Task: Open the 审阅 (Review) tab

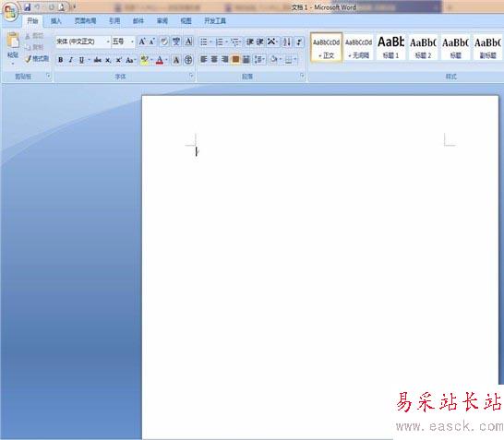Action: (162, 21)
